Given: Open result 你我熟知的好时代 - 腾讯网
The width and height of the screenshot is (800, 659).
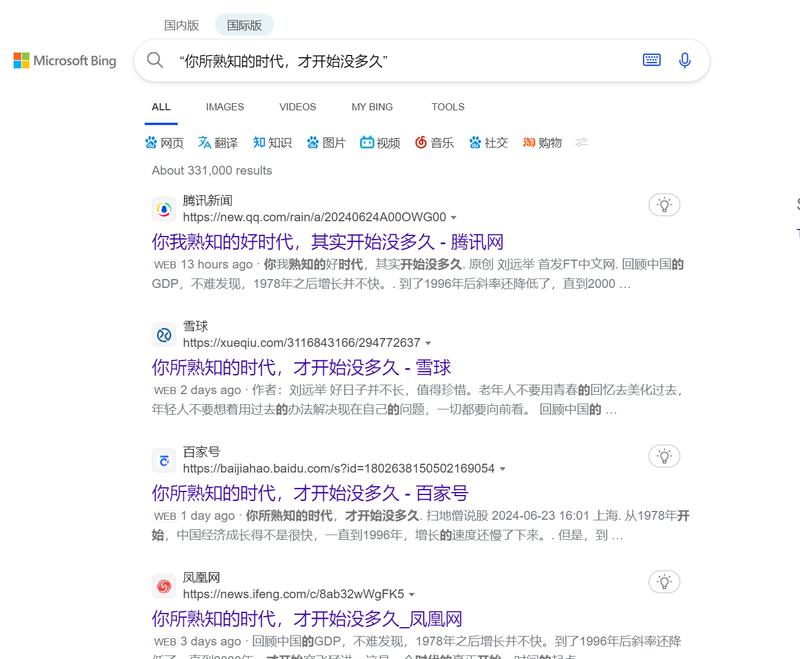Looking at the screenshot, I should (x=328, y=241).
